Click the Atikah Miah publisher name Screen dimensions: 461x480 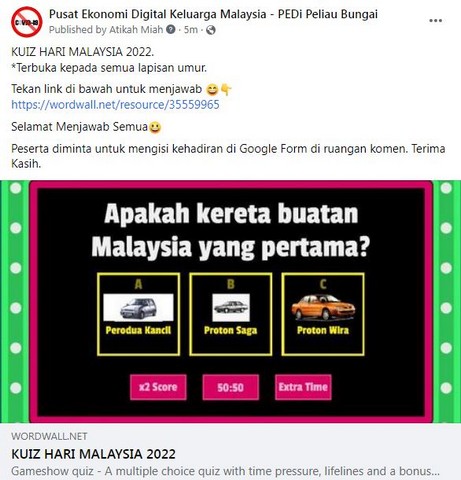click(x=136, y=30)
